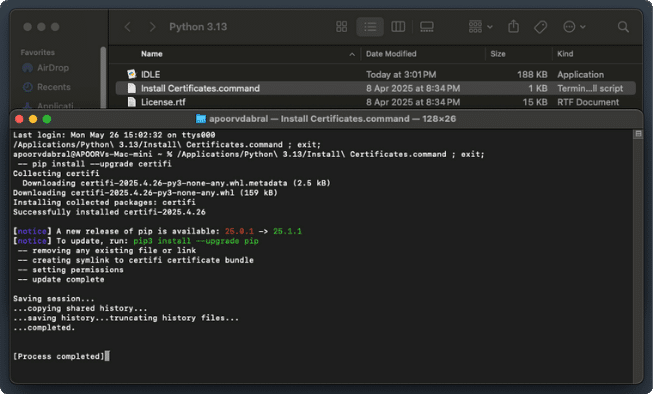Go back in the Finder window
The width and height of the screenshot is (653, 395).
pyautogui.click(x=128, y=27)
